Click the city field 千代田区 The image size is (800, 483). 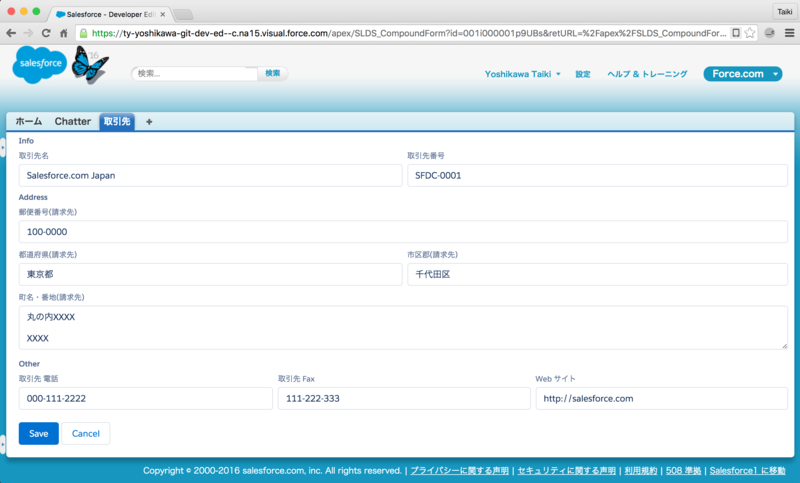(597, 274)
